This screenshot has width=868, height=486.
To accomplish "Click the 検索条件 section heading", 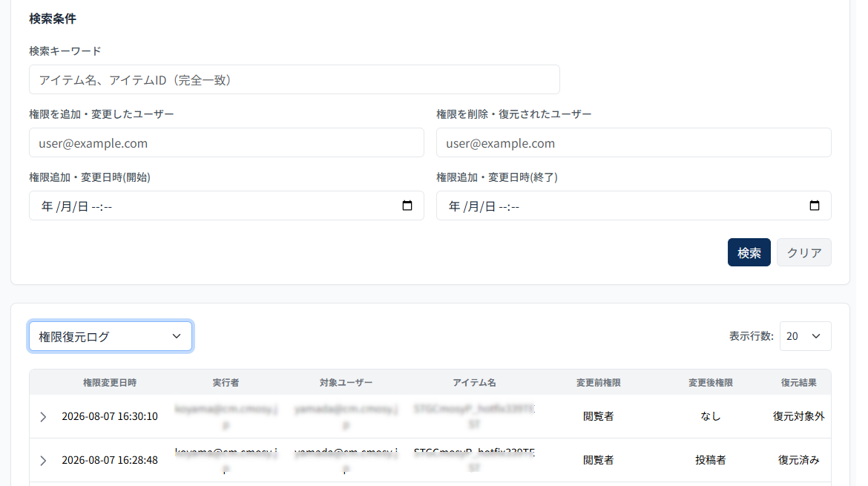I will pos(53,19).
